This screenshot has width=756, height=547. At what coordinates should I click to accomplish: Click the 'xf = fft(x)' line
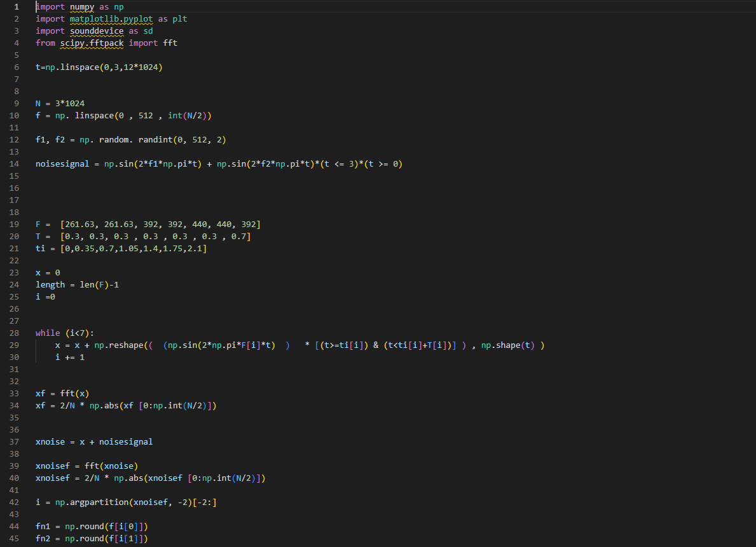(x=62, y=393)
